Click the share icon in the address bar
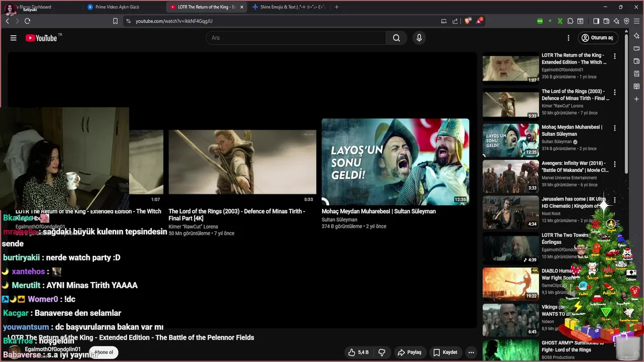644x362 pixels. tap(455, 21)
